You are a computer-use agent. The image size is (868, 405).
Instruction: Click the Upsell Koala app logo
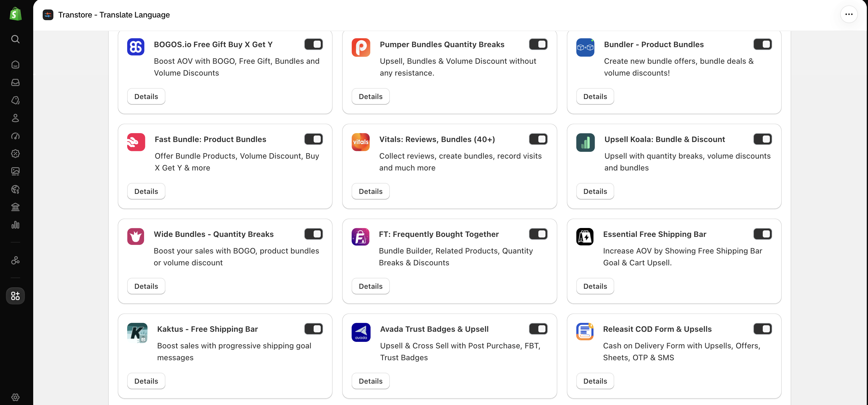(585, 142)
